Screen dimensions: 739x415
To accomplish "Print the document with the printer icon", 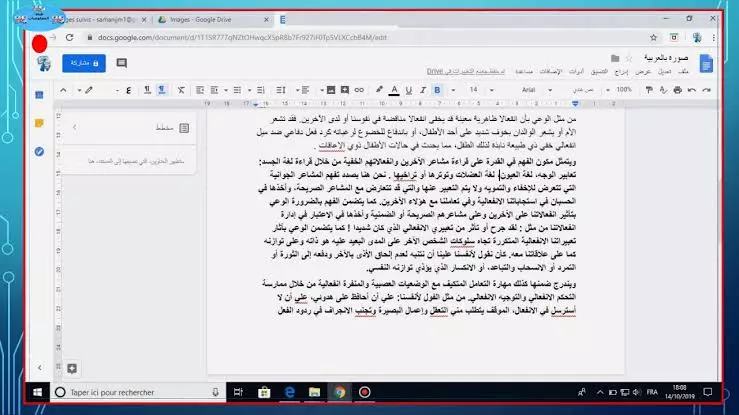I will point(677,90).
